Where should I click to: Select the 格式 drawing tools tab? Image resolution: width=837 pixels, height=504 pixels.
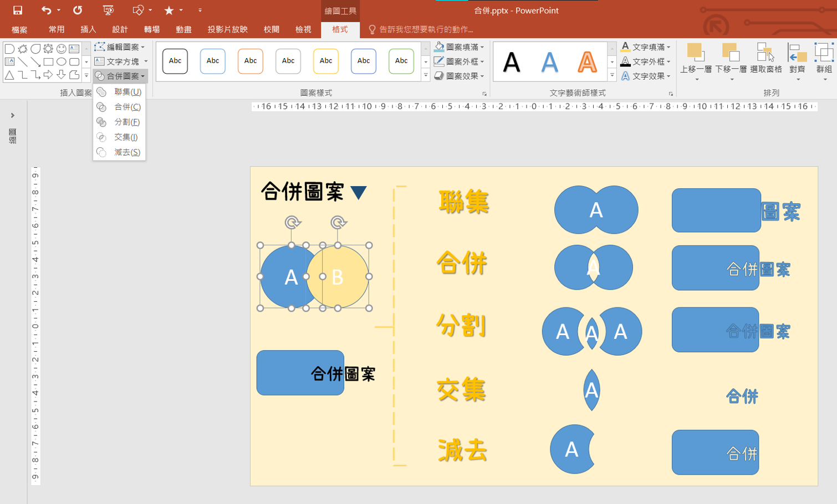click(x=340, y=29)
